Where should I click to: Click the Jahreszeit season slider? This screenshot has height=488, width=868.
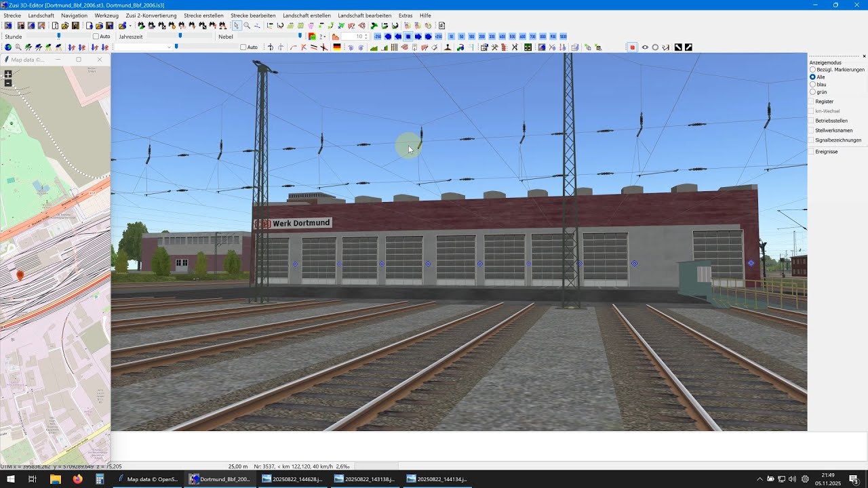[x=179, y=37]
